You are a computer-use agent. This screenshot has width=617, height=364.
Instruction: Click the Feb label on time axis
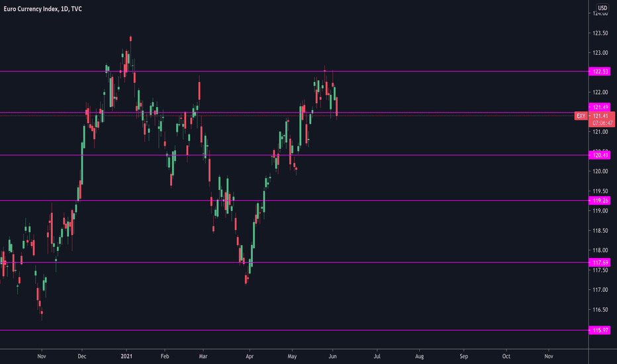click(x=165, y=356)
